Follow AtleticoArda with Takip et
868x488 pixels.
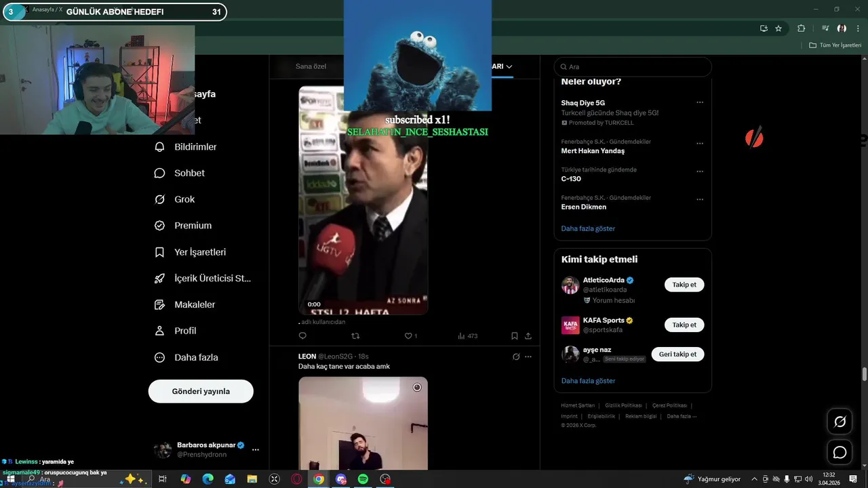(684, 285)
